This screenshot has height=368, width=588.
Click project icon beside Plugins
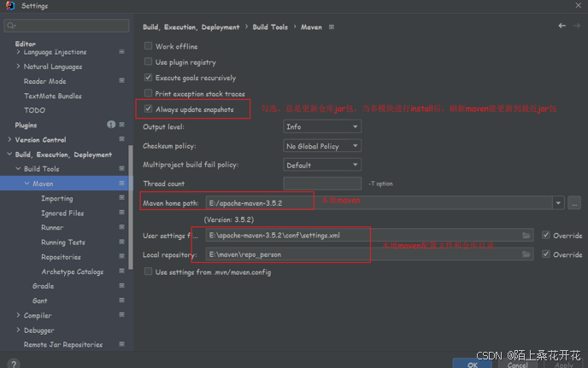(122, 125)
